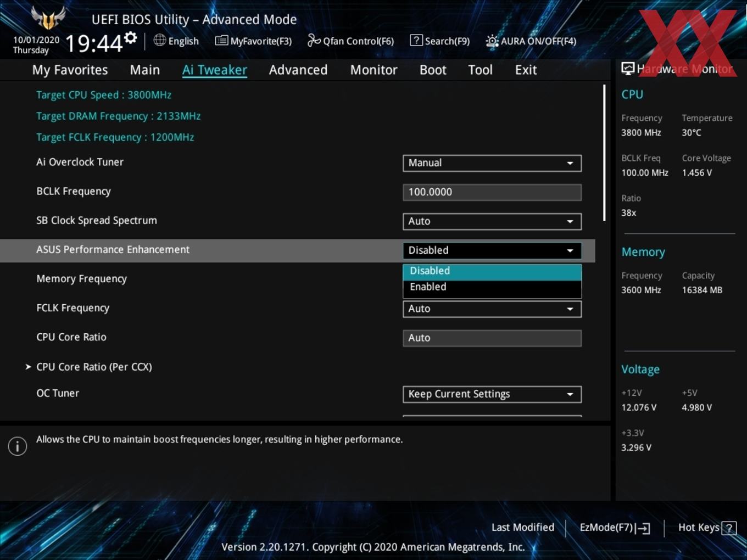The height and width of the screenshot is (560, 747).
Task: Click the Search question mark icon
Action: tap(416, 40)
